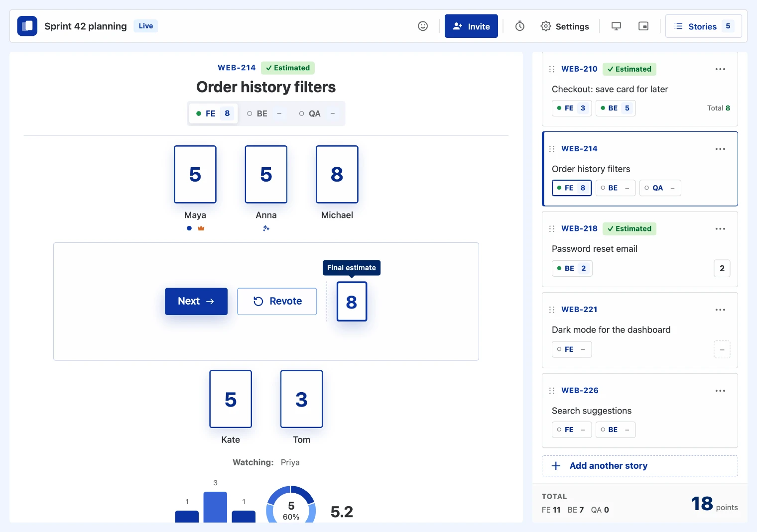Click the BE chip in WEB-226 card

coord(616,429)
